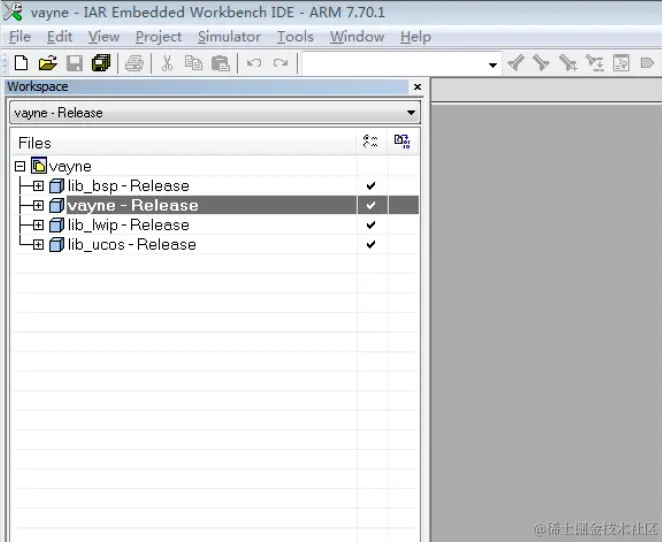The image size is (663, 542).
Task: Click the vayne workspace root icon
Action: point(39,165)
